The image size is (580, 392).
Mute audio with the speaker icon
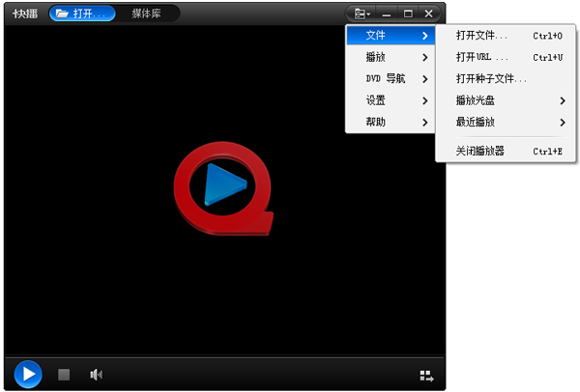tap(96, 375)
